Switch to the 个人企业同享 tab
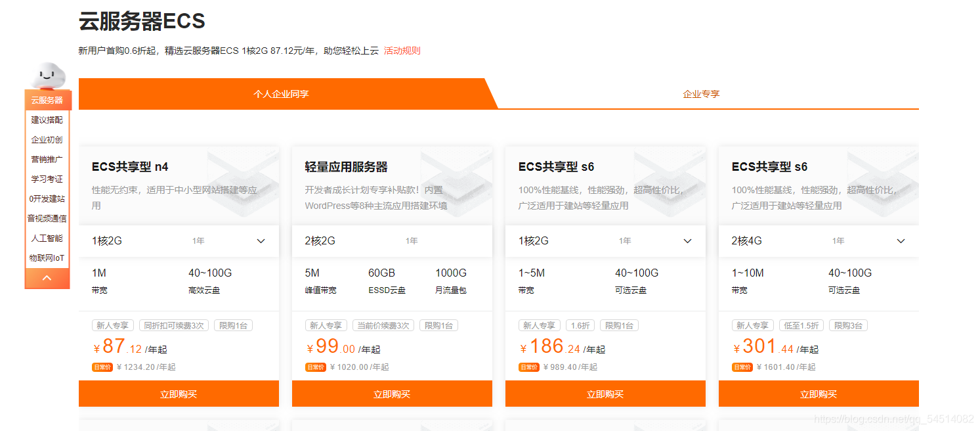The height and width of the screenshot is (431, 980). (x=281, y=94)
